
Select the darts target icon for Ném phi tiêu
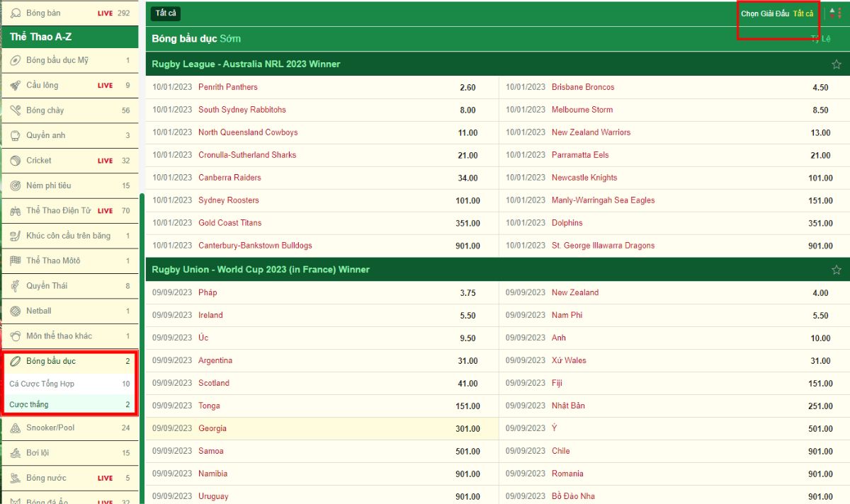[15, 185]
